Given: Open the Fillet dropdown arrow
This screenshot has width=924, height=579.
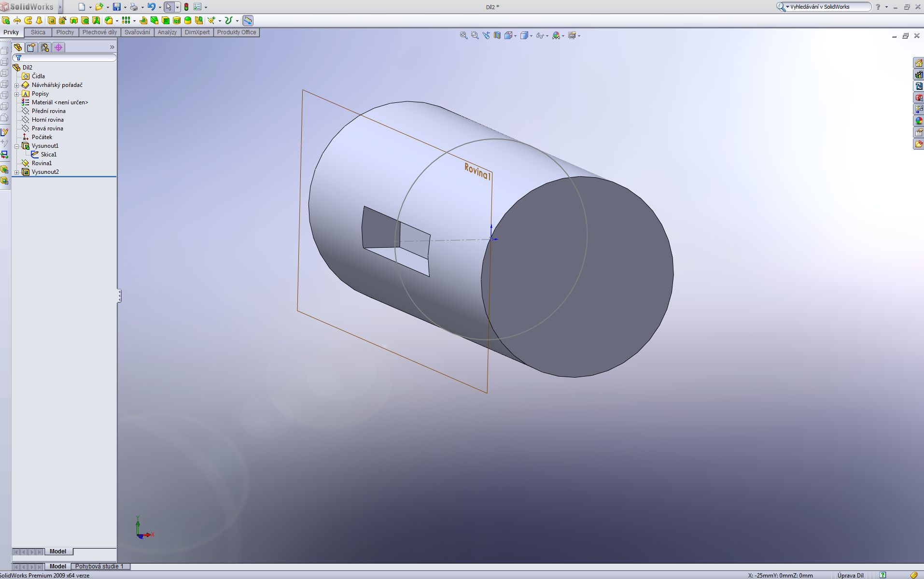Looking at the screenshot, I should tap(117, 21).
